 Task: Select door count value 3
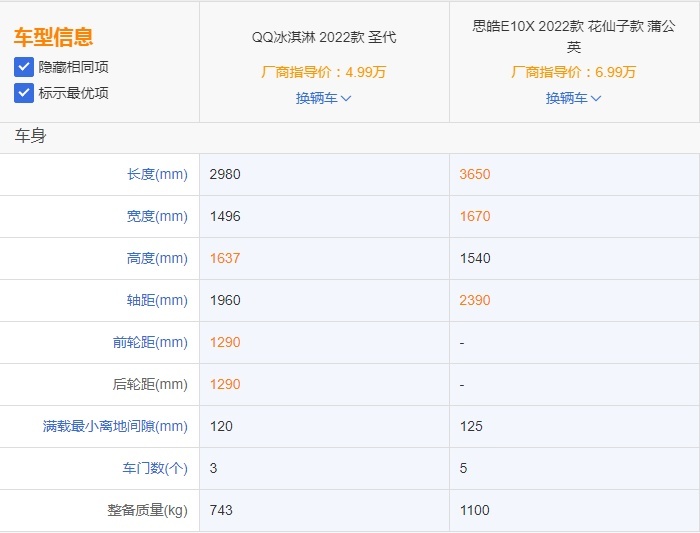(x=213, y=468)
